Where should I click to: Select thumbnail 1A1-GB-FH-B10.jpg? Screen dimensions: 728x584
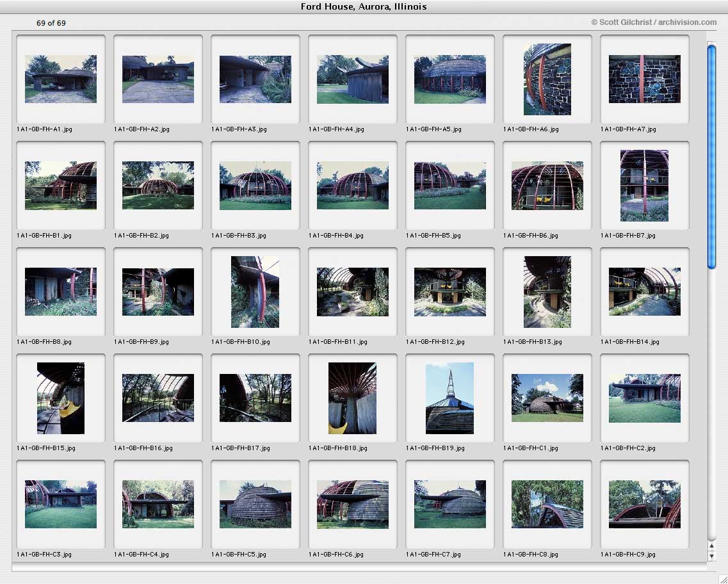pos(255,291)
